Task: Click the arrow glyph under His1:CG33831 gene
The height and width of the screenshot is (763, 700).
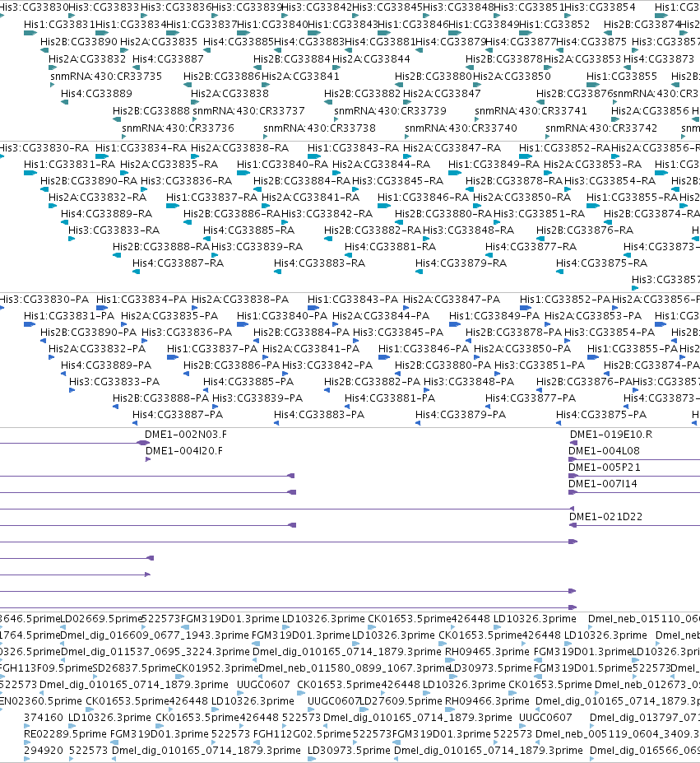Action: pyautogui.click(x=30, y=33)
